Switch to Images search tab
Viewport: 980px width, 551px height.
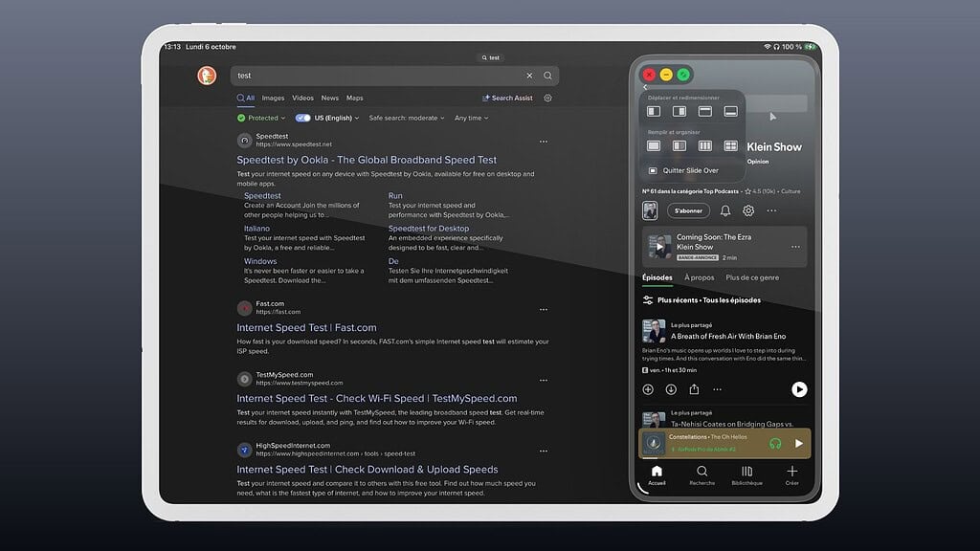click(273, 99)
